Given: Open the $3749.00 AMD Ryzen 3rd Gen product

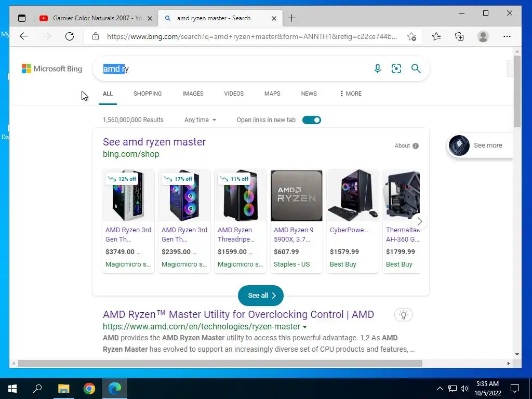Looking at the screenshot, I should click(128, 221).
